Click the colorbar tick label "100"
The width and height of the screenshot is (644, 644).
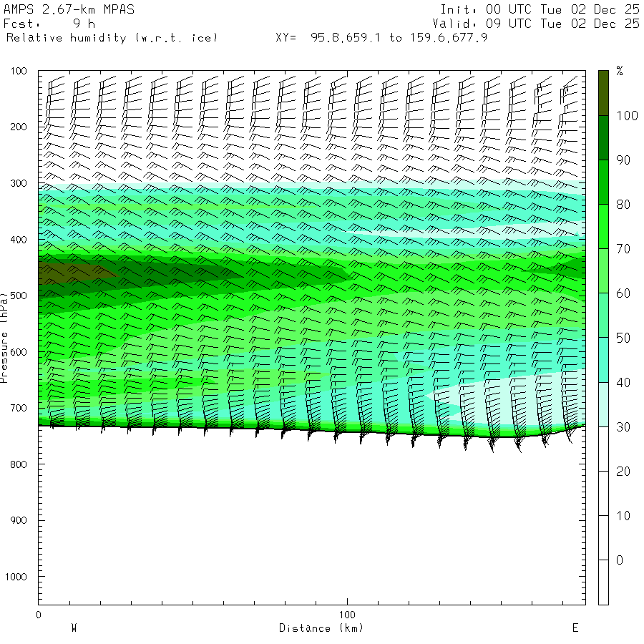627,116
